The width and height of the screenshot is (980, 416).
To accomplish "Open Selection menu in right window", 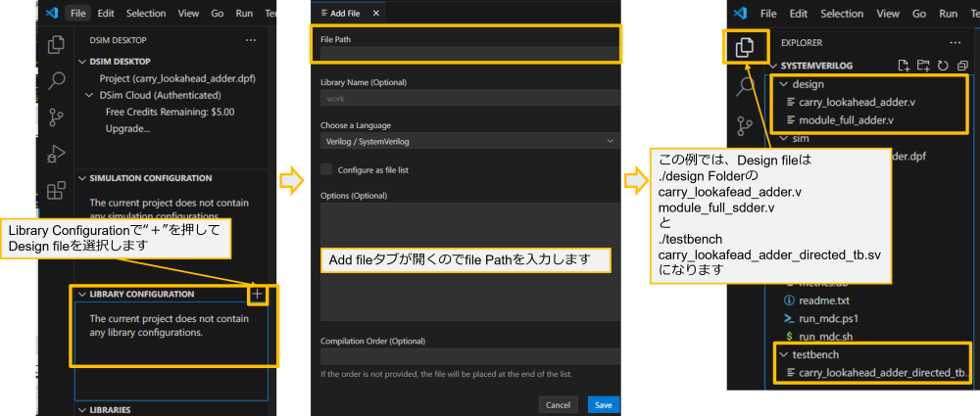I will tap(842, 13).
